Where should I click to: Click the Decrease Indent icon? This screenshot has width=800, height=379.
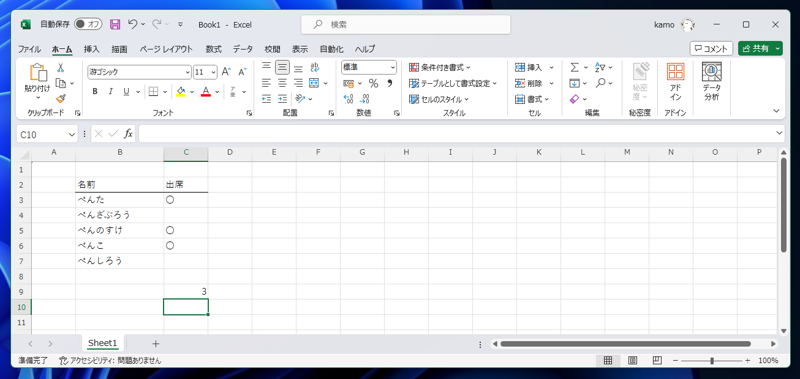266,98
